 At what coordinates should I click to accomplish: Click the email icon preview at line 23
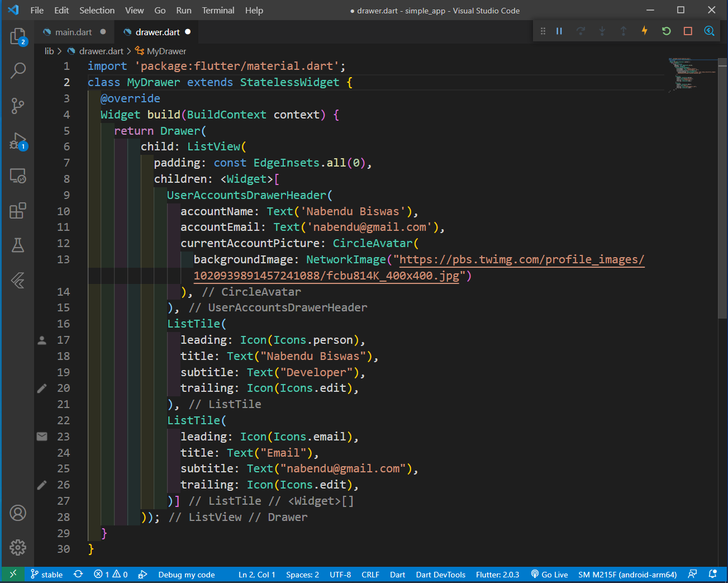42,437
